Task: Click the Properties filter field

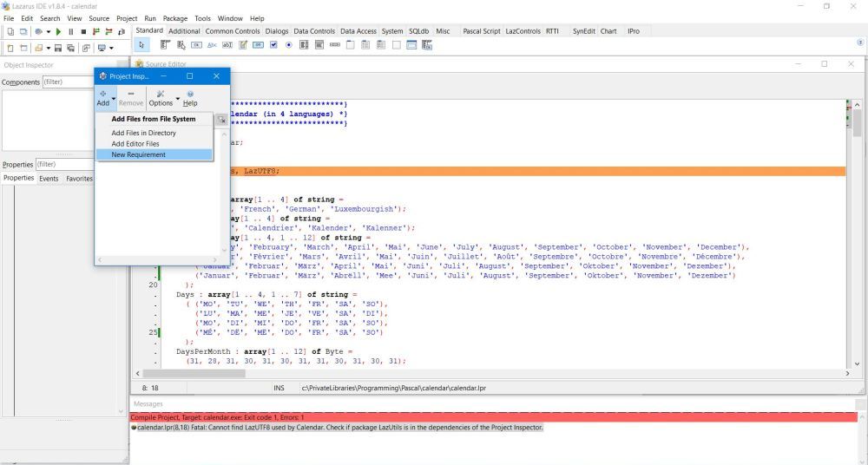Action: pyautogui.click(x=65, y=165)
